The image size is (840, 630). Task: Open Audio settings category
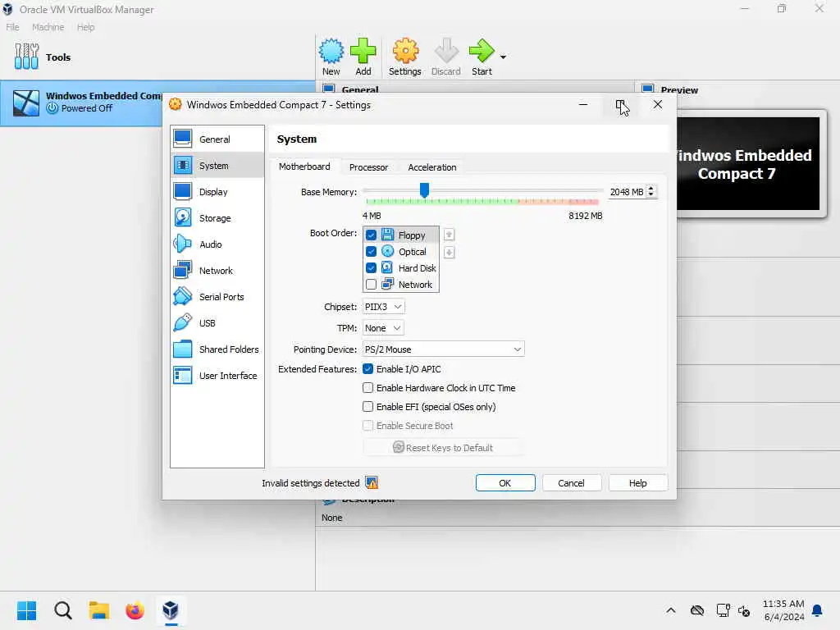(x=217, y=244)
